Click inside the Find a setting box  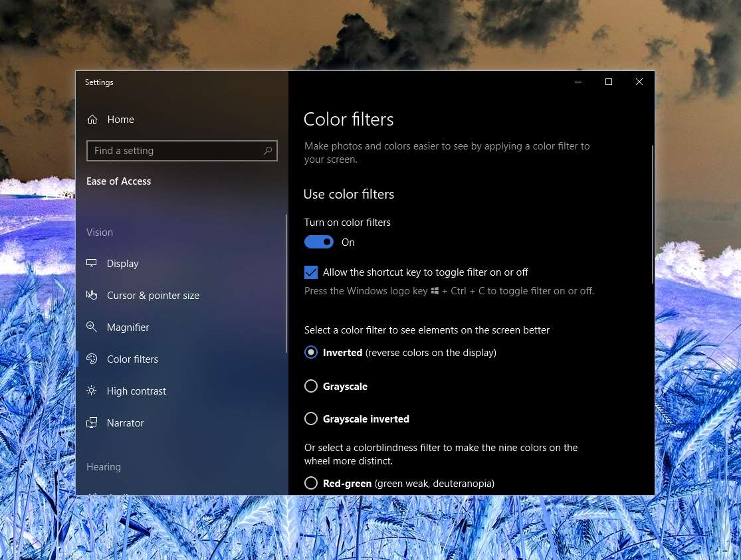point(176,151)
